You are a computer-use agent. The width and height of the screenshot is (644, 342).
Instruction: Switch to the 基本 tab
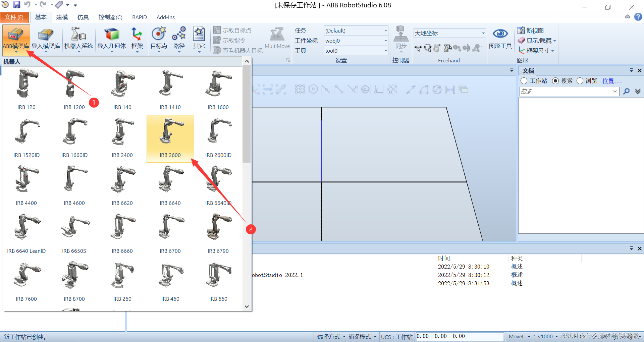pos(41,17)
